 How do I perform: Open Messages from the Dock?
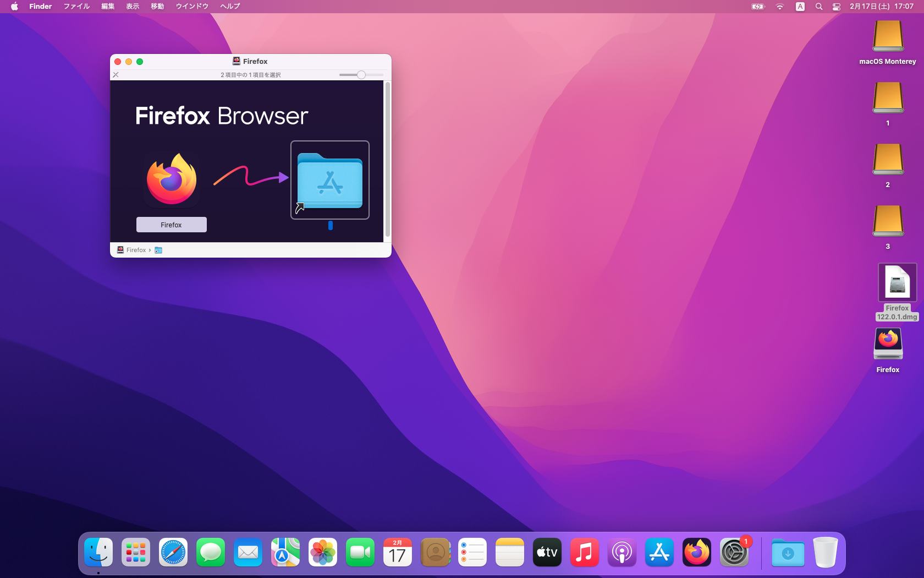[211, 552]
